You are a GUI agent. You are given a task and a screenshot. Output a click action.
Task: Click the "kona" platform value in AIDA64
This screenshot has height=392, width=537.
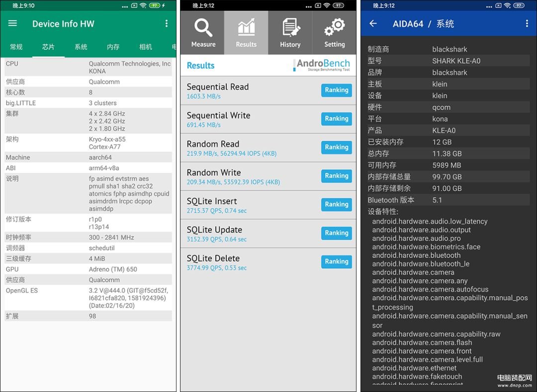(x=440, y=119)
